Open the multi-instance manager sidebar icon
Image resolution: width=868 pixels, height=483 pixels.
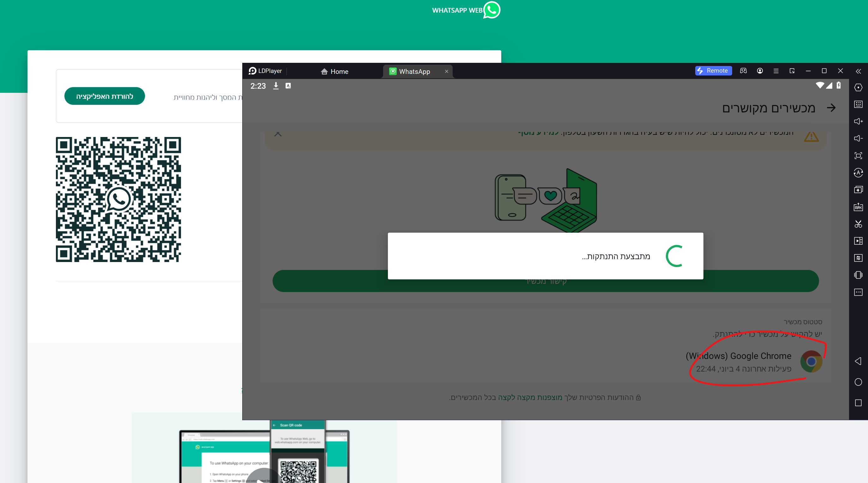pyautogui.click(x=858, y=190)
